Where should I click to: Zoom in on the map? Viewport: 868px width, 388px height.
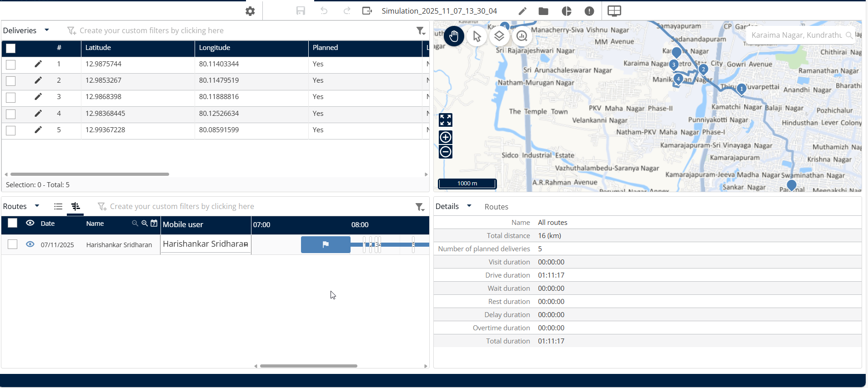(446, 137)
